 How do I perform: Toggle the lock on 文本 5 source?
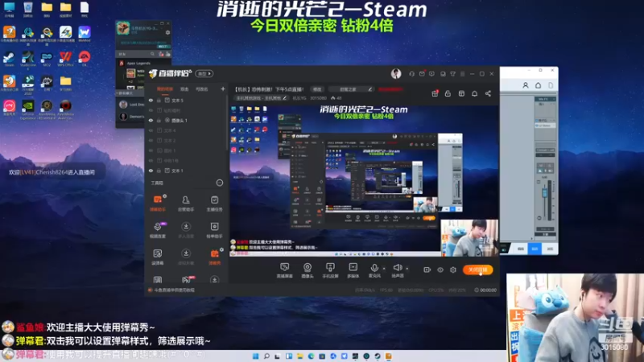(x=159, y=100)
